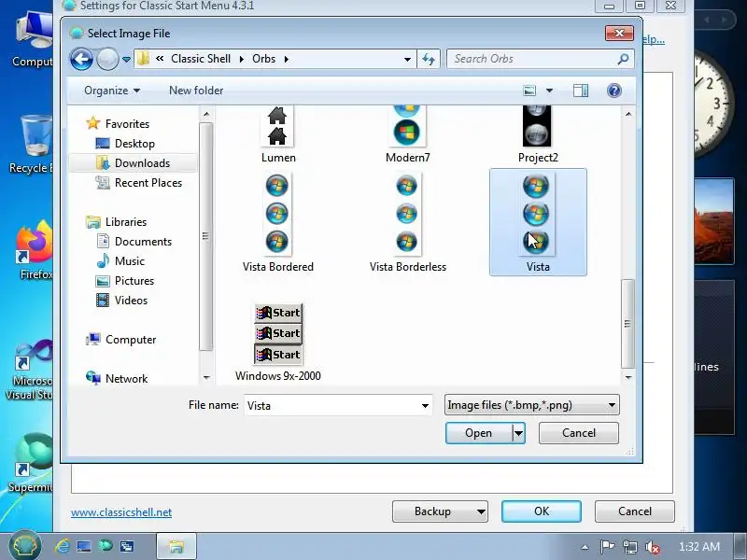Open the Organize menu
This screenshot has height=560, width=747.
coord(112,91)
